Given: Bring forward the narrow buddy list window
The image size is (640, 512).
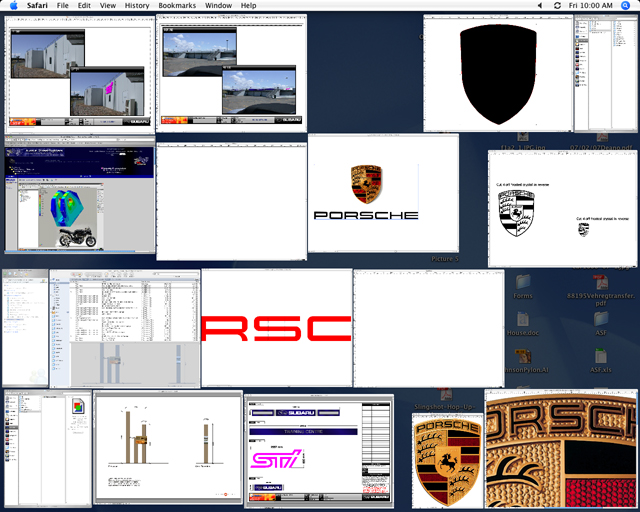Looking at the screenshot, I should pos(25,328).
